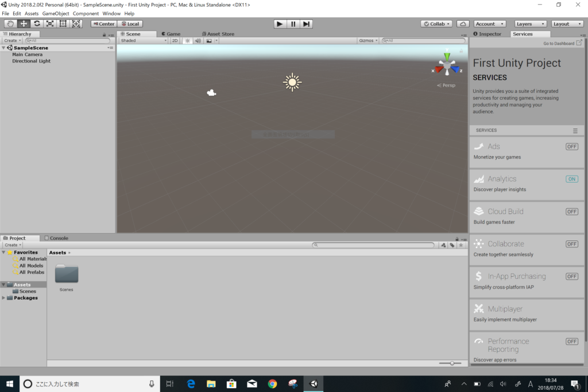Select the Hand tool in toolbar
Screen dimensions: 588x392
pos(10,24)
